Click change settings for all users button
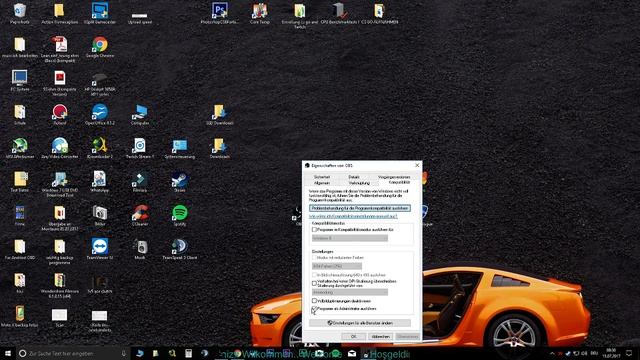Viewport: 640px width, 360px height. point(360,323)
